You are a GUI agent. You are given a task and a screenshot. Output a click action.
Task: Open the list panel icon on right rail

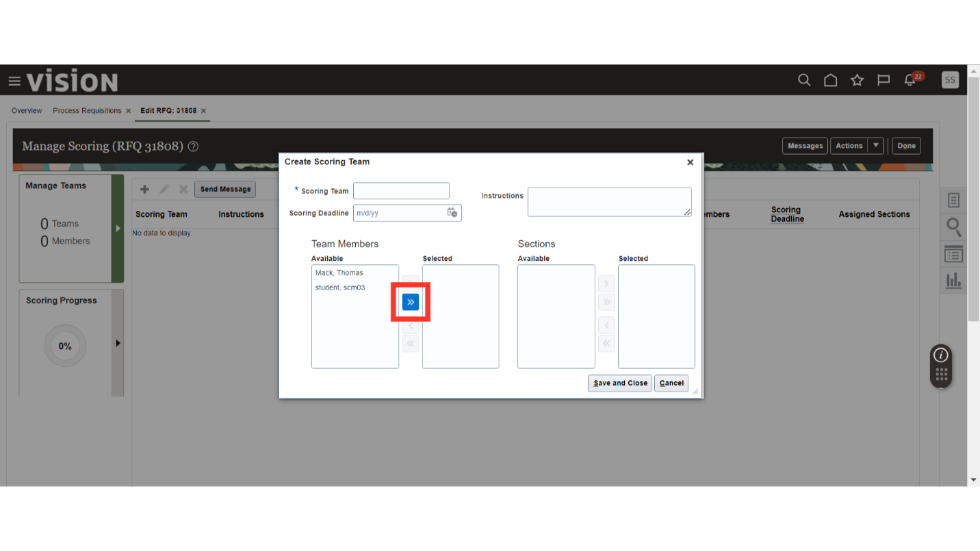(x=954, y=254)
